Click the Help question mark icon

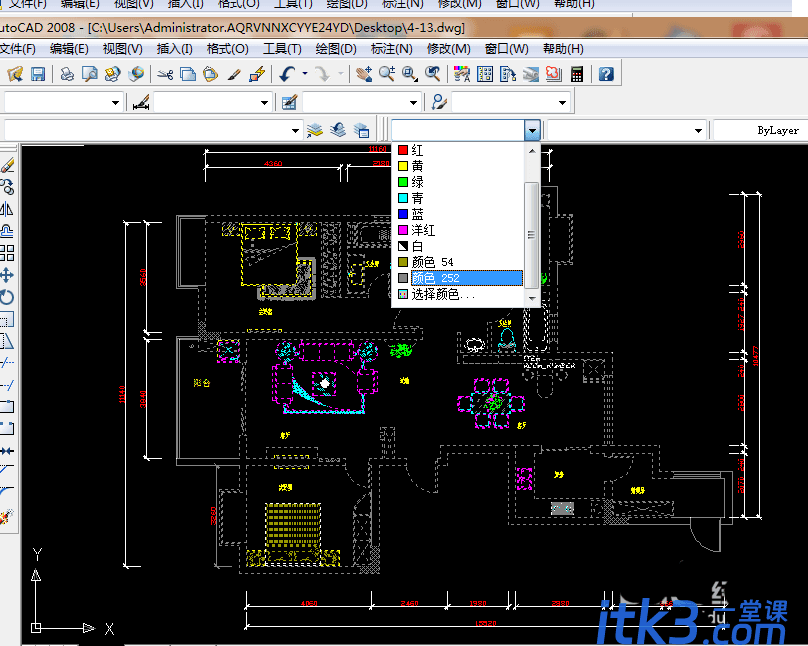[x=606, y=74]
